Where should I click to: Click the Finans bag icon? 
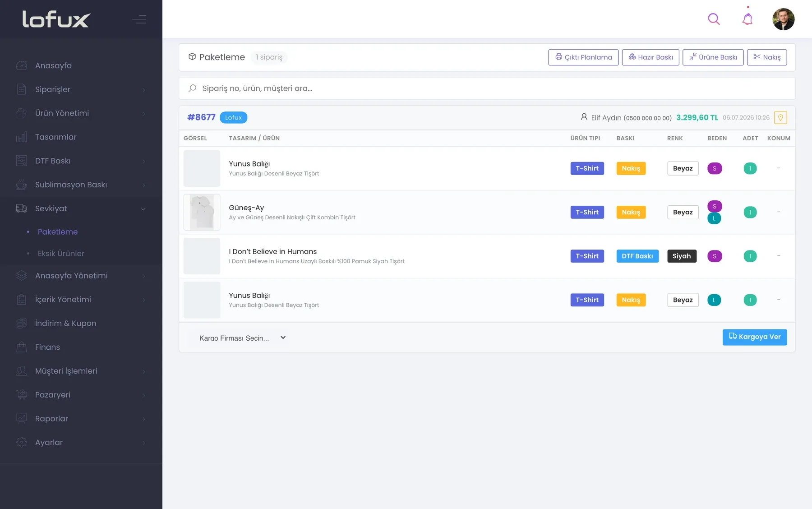(x=22, y=347)
